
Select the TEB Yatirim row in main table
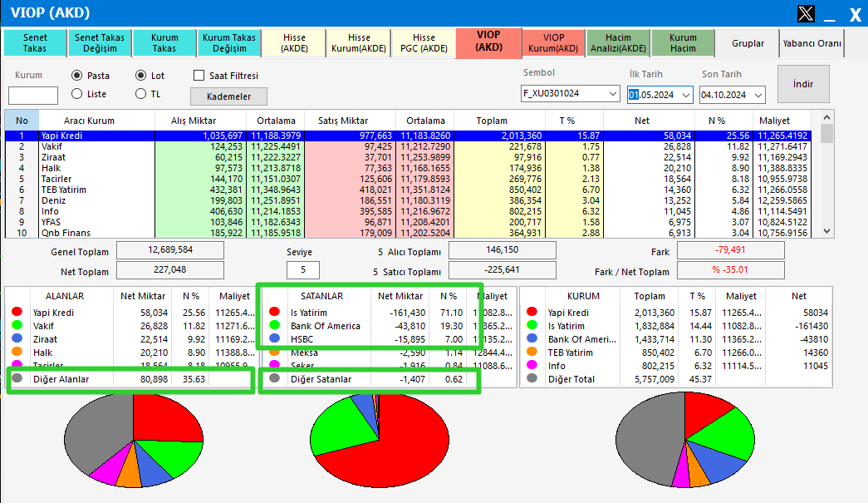(408, 190)
